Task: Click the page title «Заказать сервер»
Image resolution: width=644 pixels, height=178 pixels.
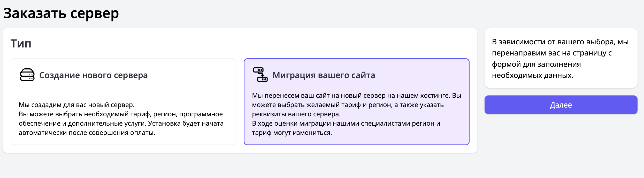Action: [x=61, y=13]
